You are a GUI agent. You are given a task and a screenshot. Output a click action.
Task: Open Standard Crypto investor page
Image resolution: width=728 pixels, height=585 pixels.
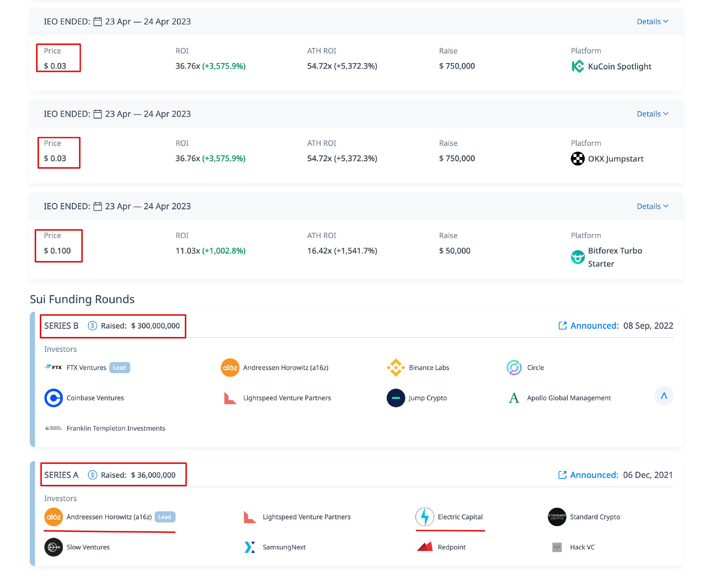(595, 517)
